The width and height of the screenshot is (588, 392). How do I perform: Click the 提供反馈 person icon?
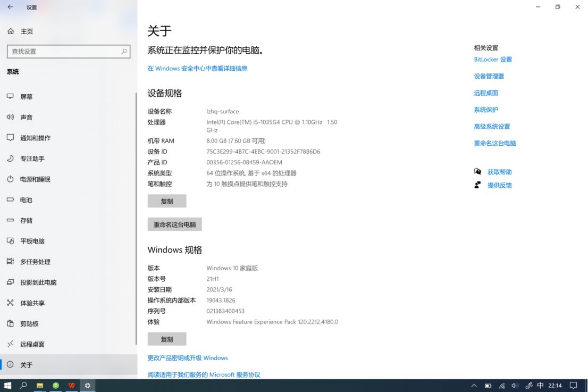click(x=477, y=185)
